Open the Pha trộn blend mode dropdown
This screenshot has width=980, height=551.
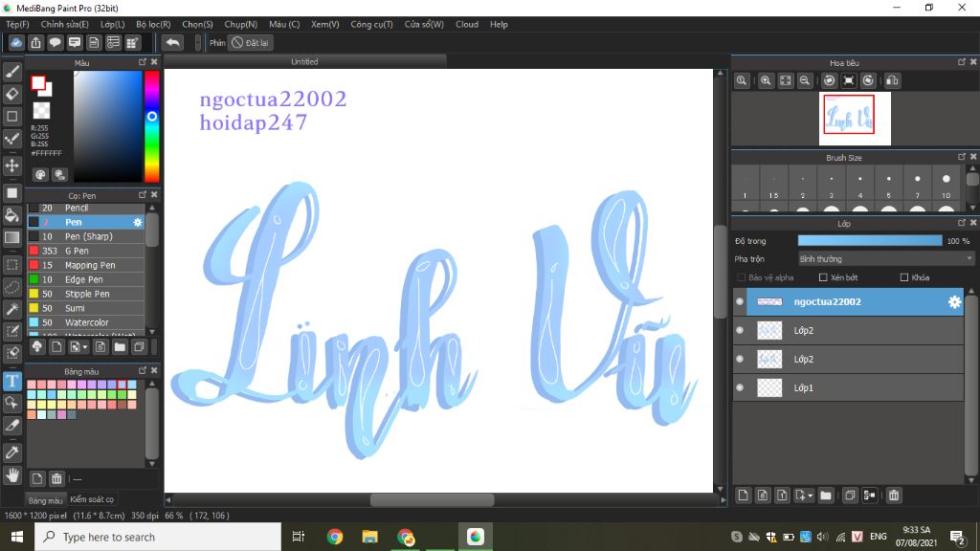(x=885, y=258)
